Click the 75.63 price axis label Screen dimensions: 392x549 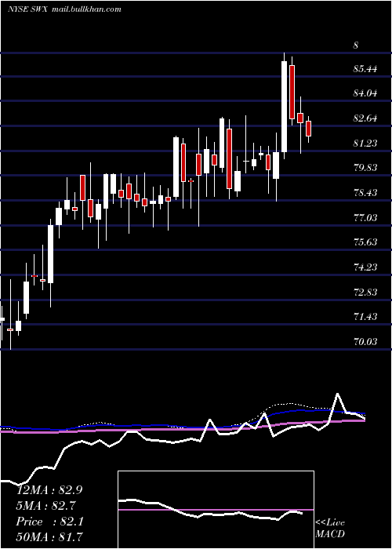[365, 242]
